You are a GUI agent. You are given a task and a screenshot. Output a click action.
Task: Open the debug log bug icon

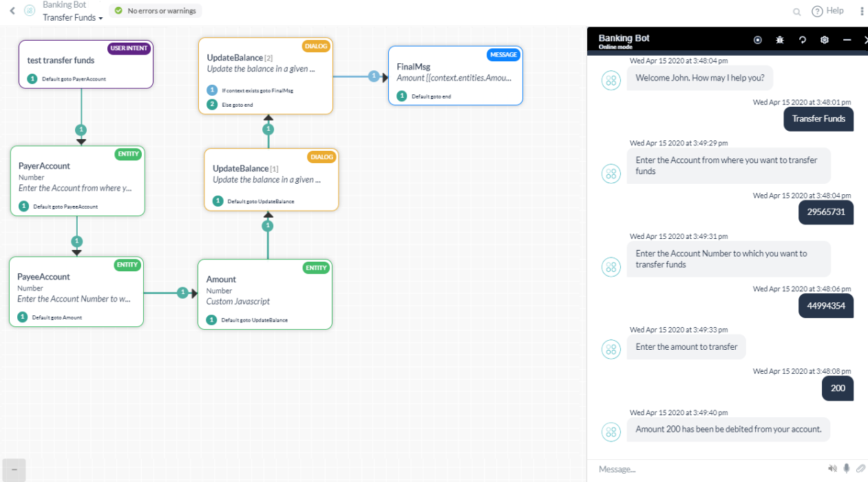[x=780, y=40]
